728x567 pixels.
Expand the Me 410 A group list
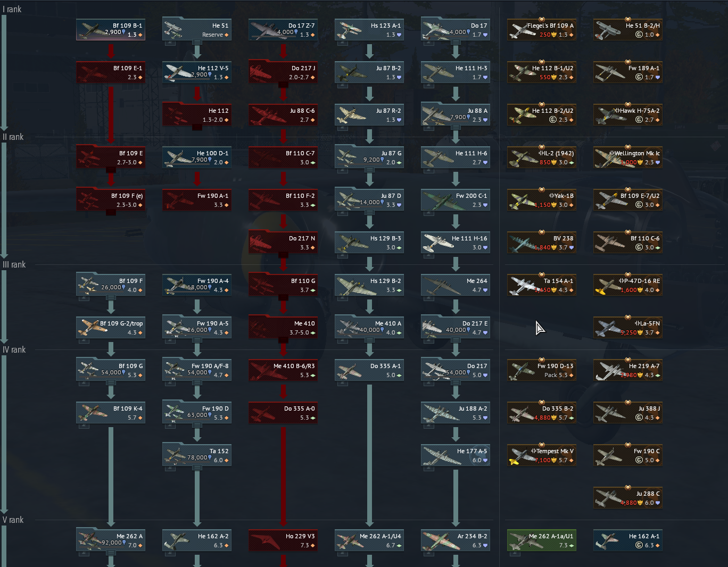(x=369, y=340)
